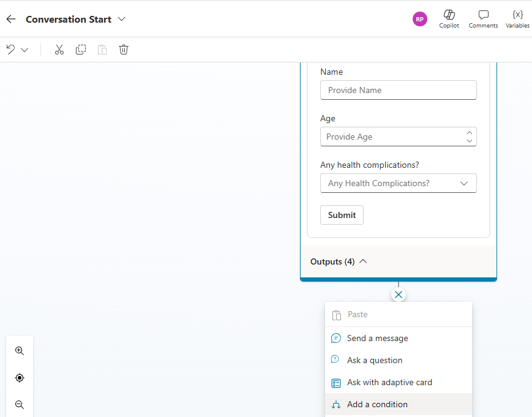Close the add node menu
The width and height of the screenshot is (532, 417).
pyautogui.click(x=399, y=295)
